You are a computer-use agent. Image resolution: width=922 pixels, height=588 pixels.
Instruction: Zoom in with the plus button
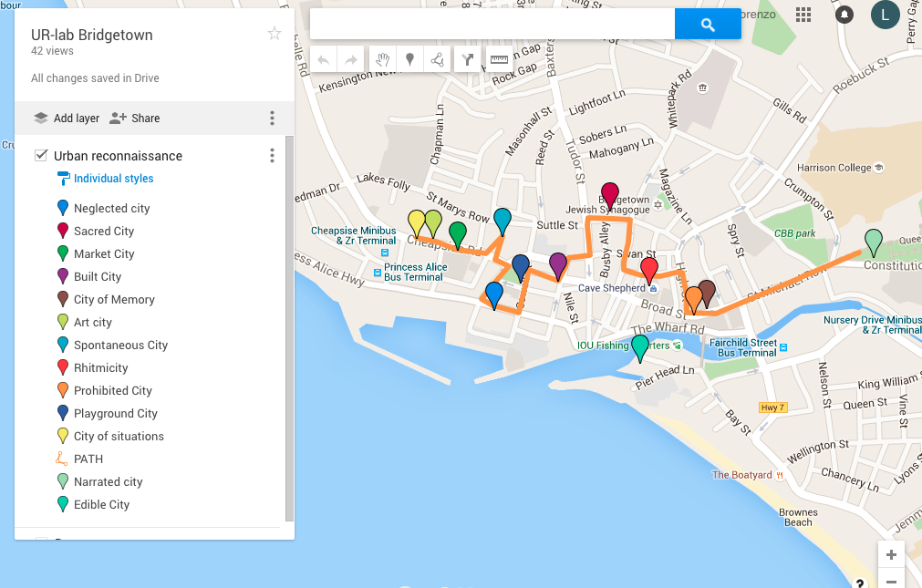[x=891, y=554]
